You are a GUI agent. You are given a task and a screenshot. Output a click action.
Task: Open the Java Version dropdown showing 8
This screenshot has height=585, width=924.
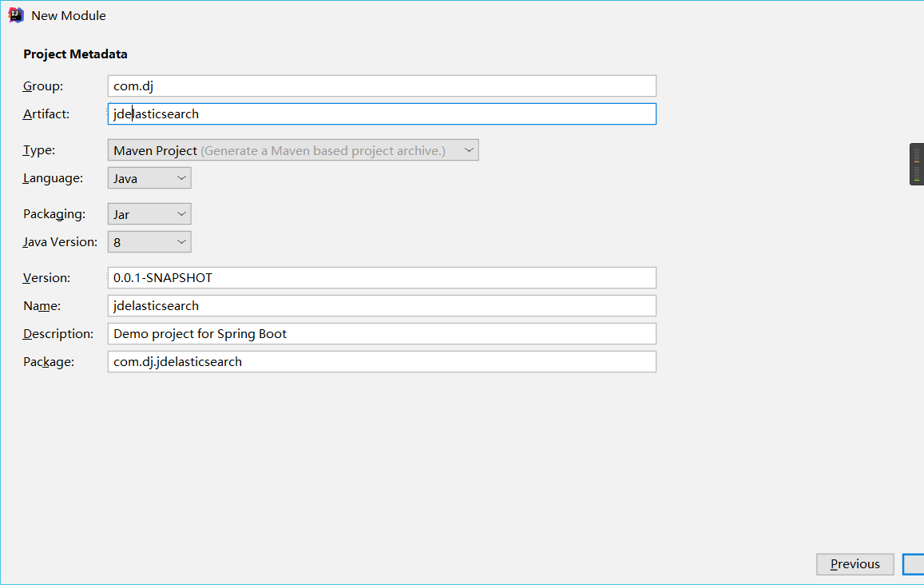pyautogui.click(x=149, y=242)
